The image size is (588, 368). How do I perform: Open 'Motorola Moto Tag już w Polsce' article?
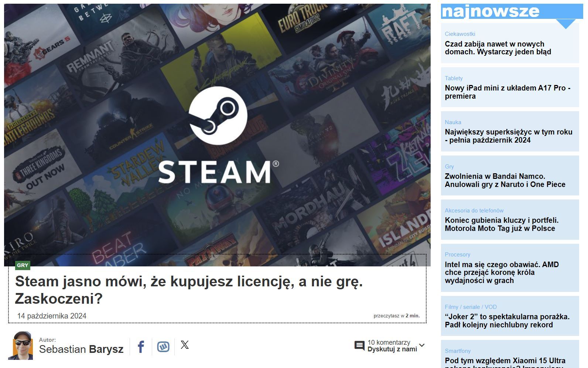pos(502,224)
